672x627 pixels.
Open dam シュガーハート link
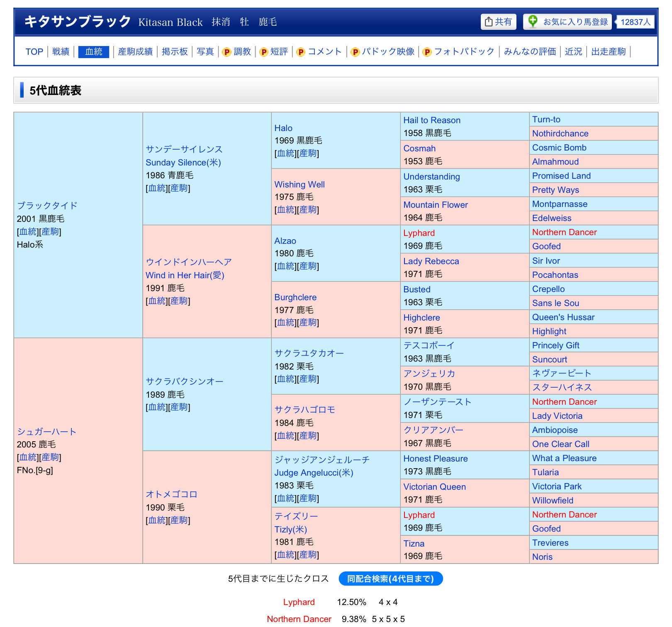click(46, 432)
